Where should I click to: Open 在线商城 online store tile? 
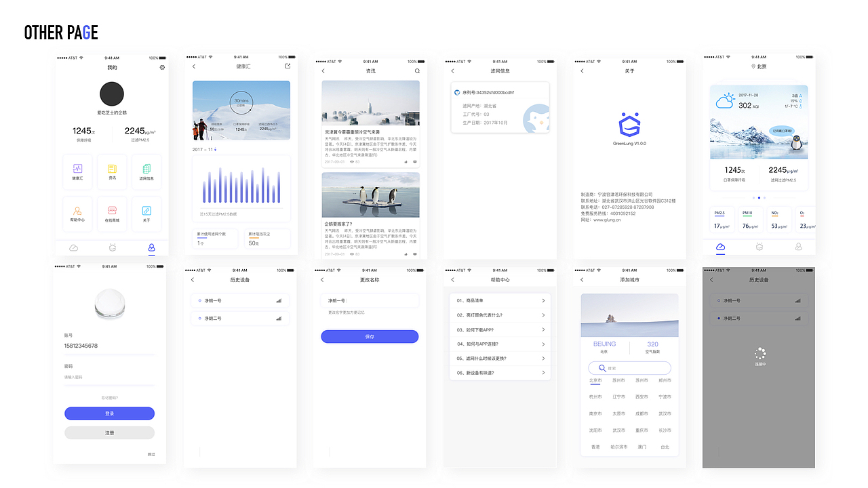(x=112, y=214)
